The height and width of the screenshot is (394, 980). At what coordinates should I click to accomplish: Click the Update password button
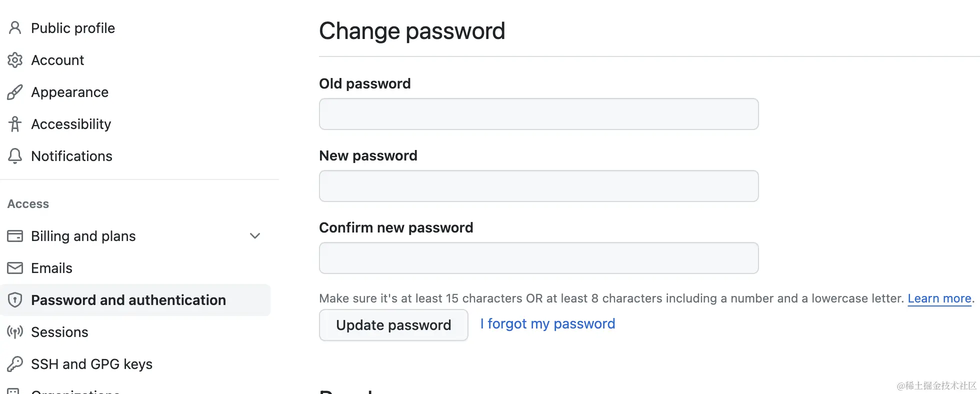[x=393, y=325]
